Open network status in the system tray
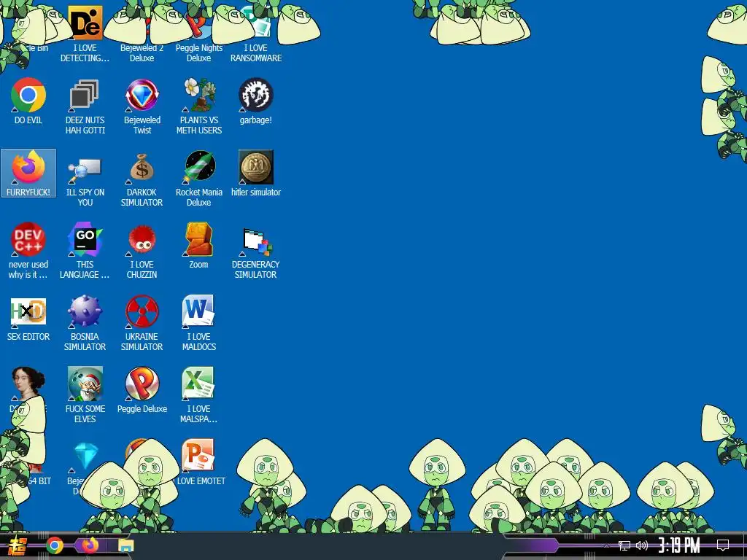 (624, 545)
